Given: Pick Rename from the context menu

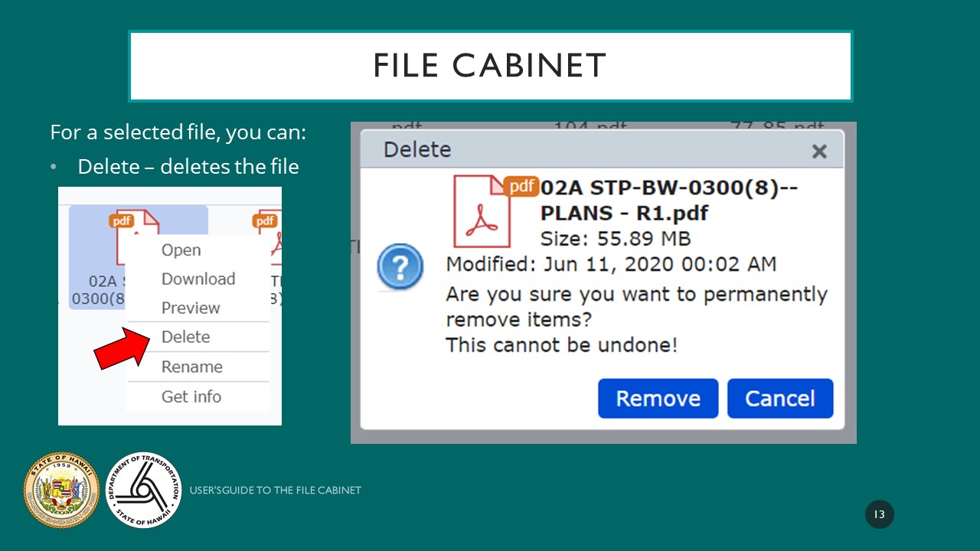Looking at the screenshot, I should [x=191, y=367].
